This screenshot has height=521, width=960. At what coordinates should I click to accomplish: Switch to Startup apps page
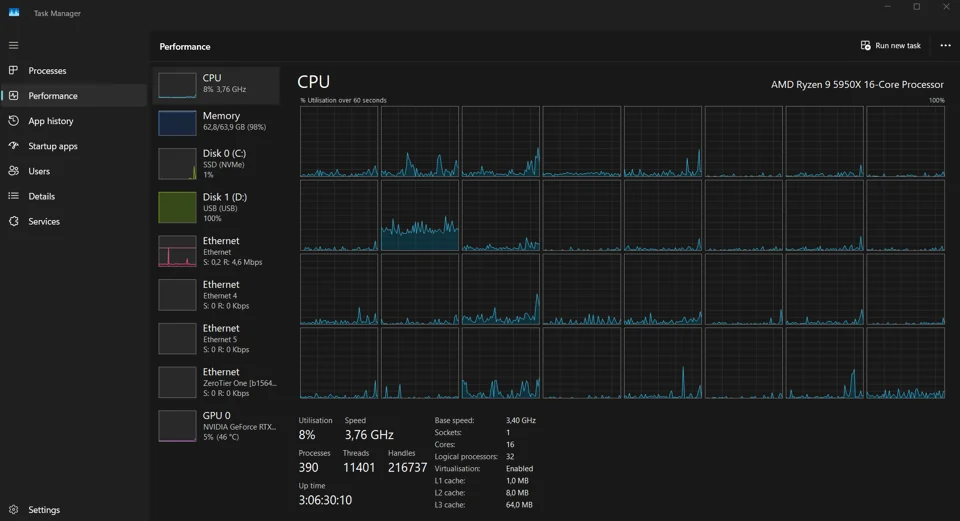click(x=53, y=146)
